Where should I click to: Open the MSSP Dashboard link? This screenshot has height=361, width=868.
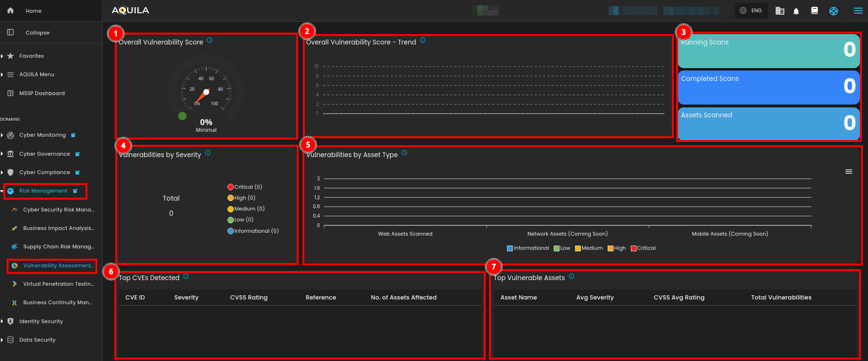[42, 93]
